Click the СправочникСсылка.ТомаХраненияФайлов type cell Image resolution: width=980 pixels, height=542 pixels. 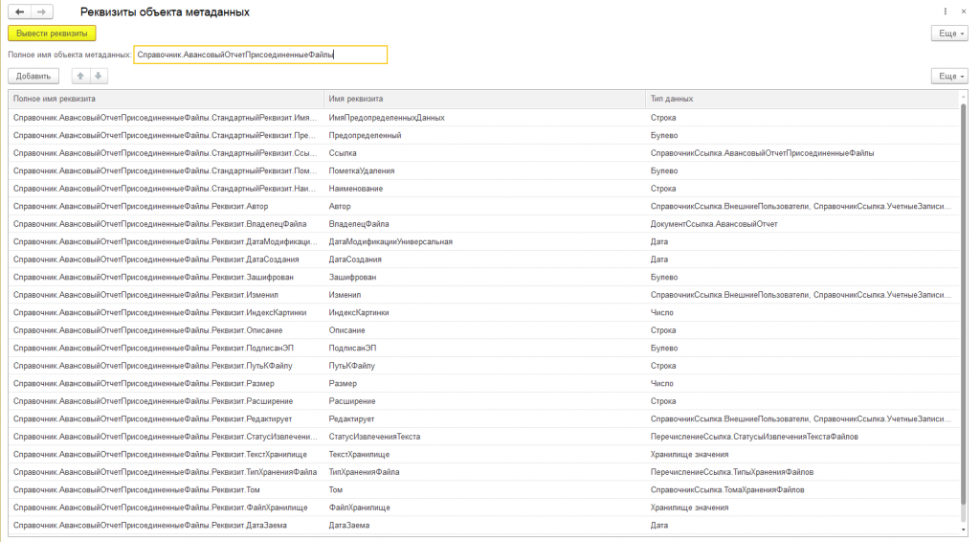point(803,489)
